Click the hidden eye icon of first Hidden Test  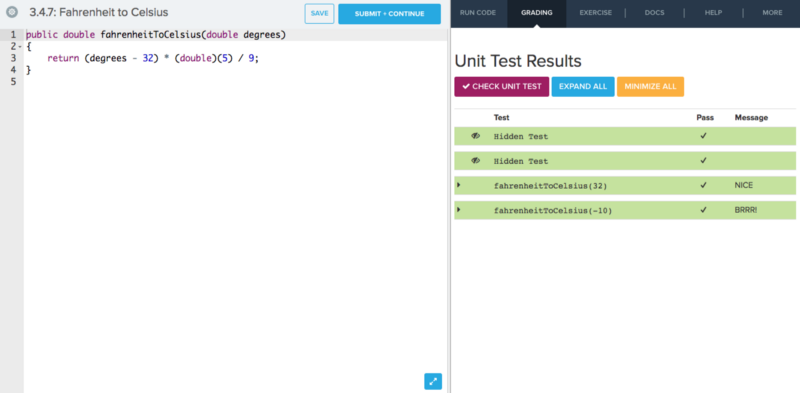(476, 136)
